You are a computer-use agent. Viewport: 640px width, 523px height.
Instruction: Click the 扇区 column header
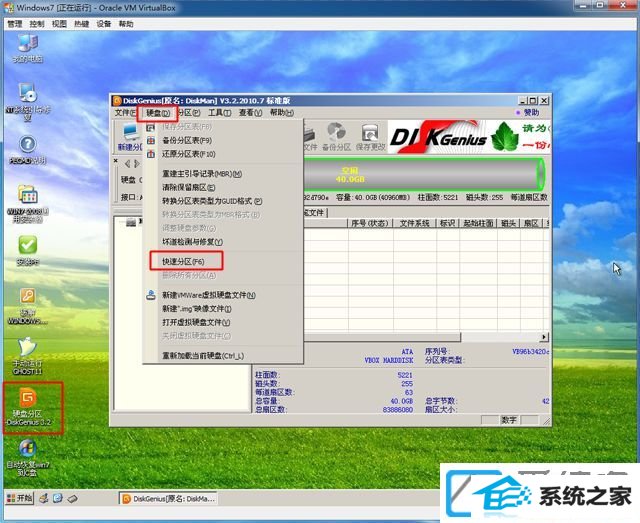(x=531, y=223)
